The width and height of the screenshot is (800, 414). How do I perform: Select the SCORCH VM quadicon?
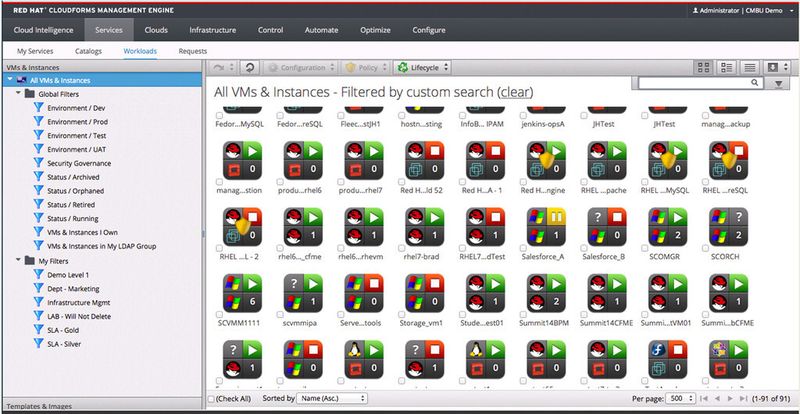(x=728, y=226)
